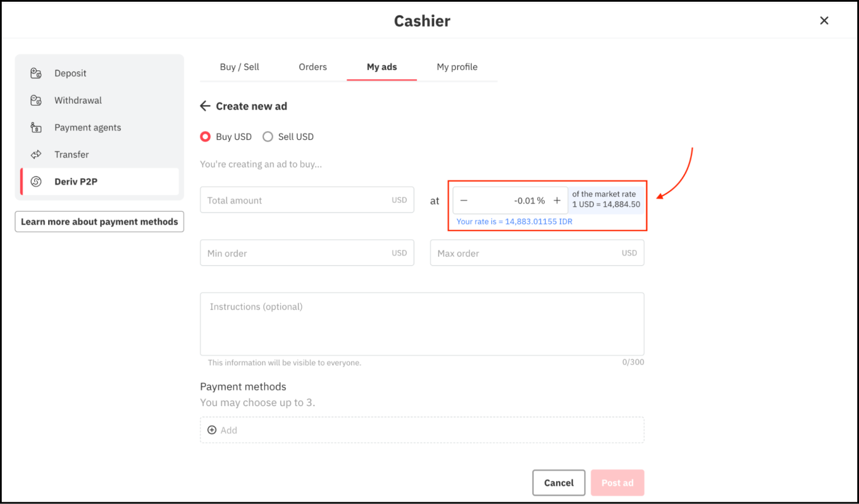859x504 pixels.
Task: Click the Transfer arrows icon
Action: pos(36,155)
